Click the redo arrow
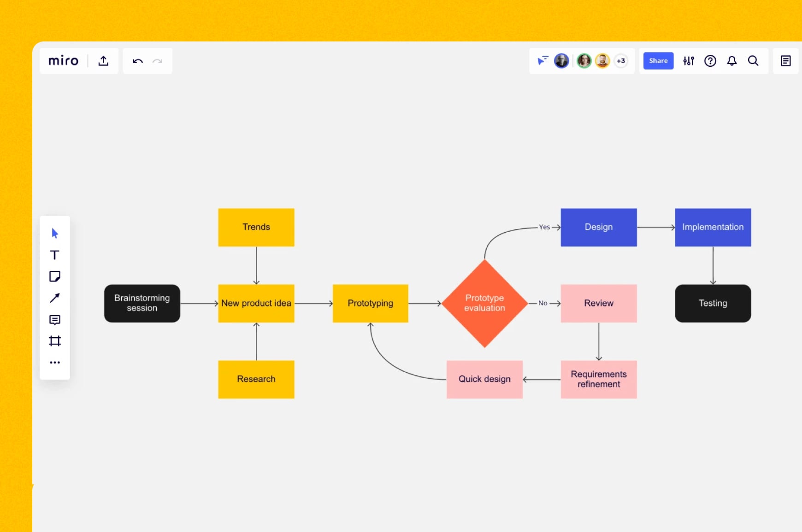 158,61
